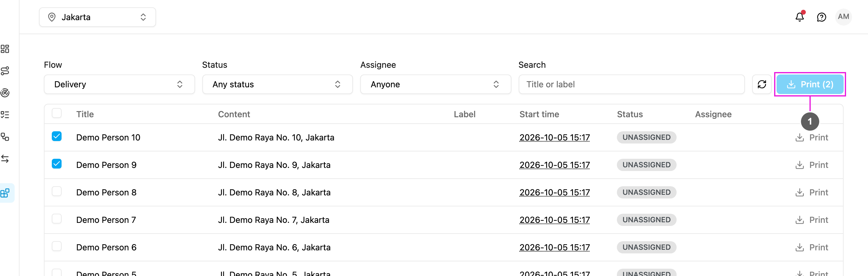Image resolution: width=868 pixels, height=276 pixels.
Task: Click the Print (2) bulk button
Action: click(810, 84)
